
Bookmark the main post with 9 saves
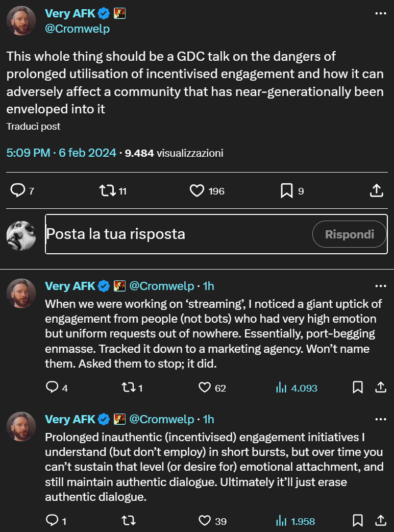pyautogui.click(x=286, y=191)
